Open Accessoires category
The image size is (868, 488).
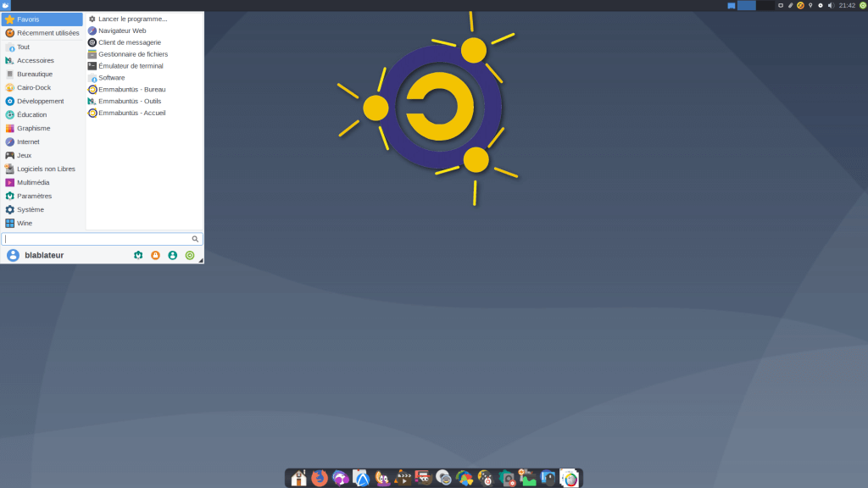coord(42,60)
